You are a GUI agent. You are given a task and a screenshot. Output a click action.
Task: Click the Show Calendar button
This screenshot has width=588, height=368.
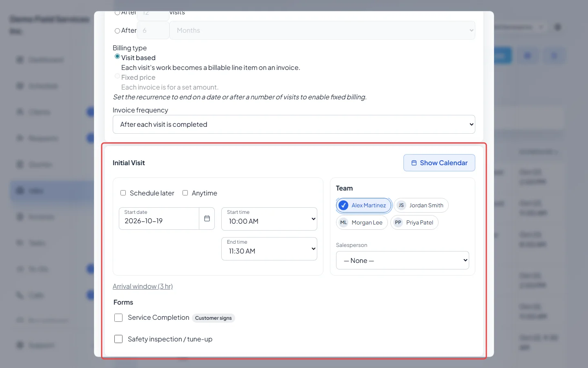tap(439, 163)
